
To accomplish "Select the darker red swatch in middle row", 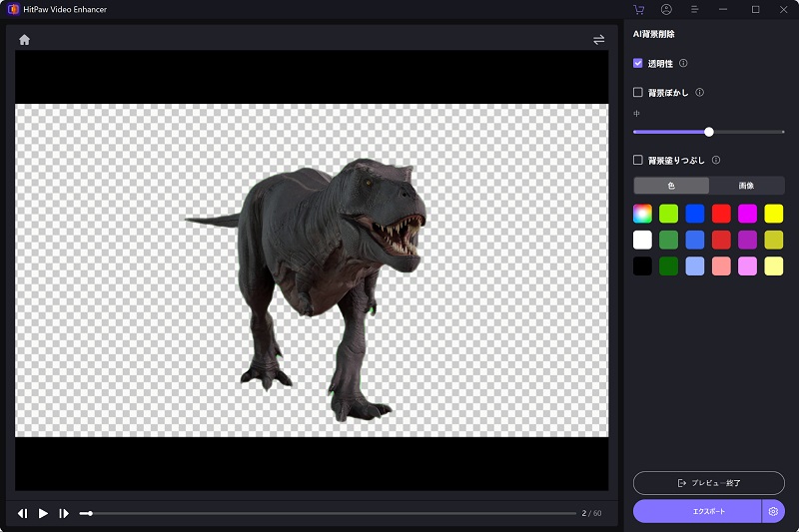I will (721, 240).
